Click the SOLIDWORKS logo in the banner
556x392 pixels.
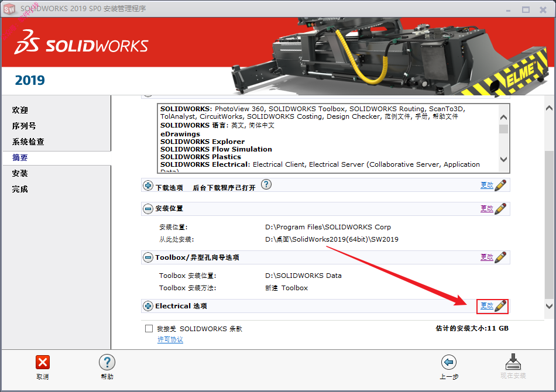81,43
